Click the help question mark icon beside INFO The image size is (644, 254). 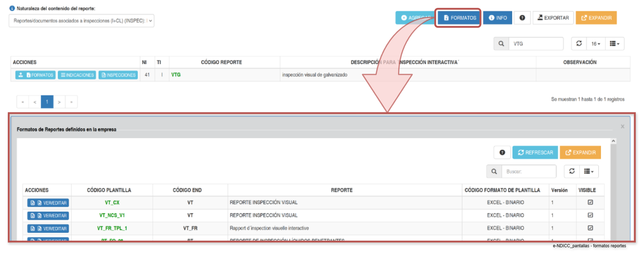[x=522, y=18]
